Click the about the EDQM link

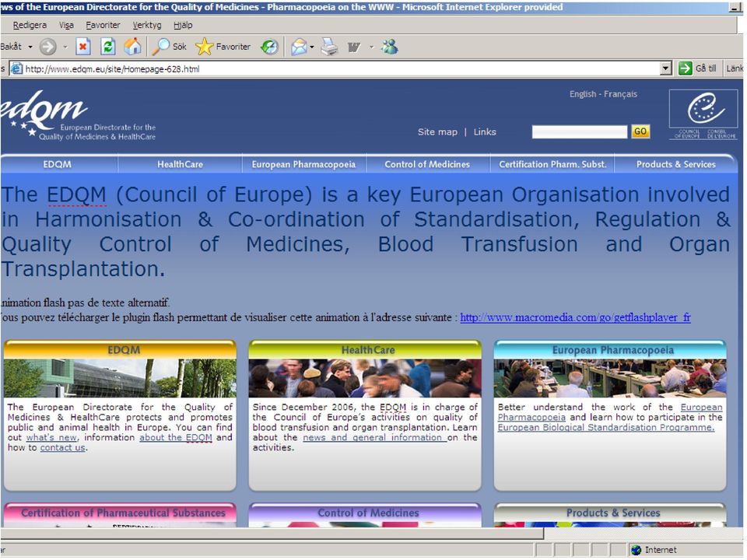(x=176, y=437)
